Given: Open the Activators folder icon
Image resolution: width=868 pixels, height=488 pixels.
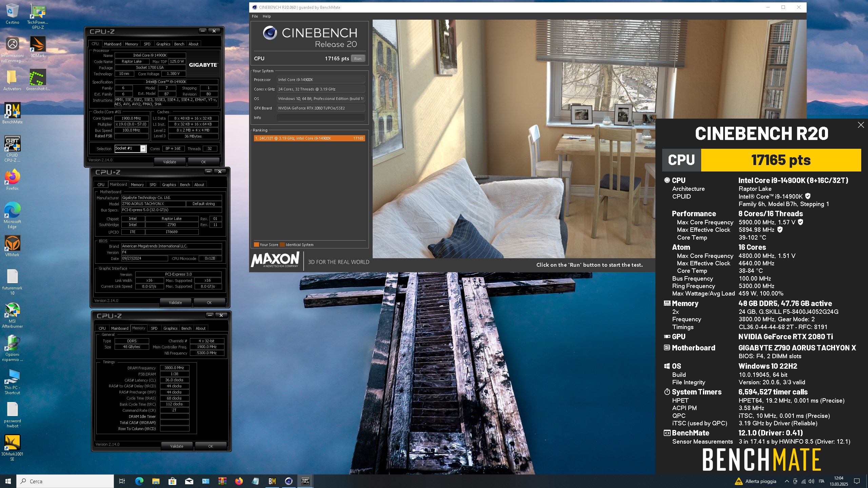Looking at the screenshot, I should (x=12, y=80).
